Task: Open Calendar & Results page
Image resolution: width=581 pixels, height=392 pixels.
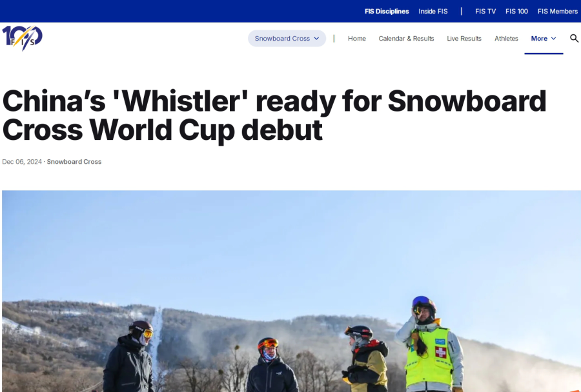Action: (406, 39)
